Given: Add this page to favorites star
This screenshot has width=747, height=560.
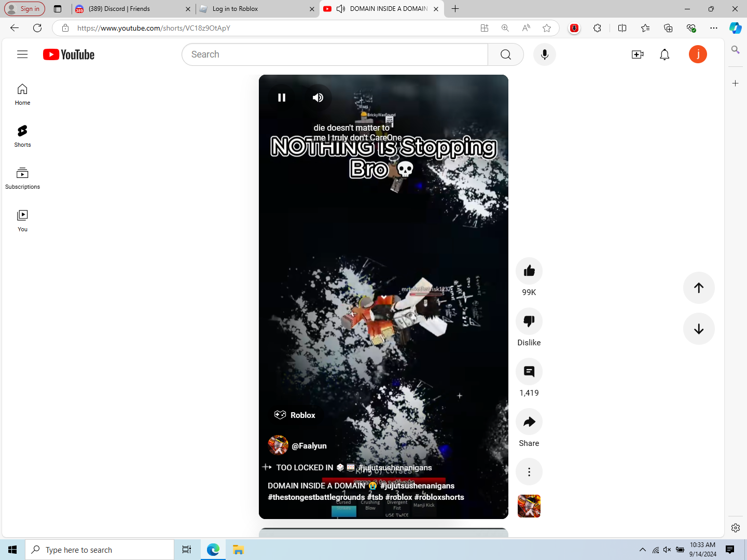Looking at the screenshot, I should (x=547, y=28).
